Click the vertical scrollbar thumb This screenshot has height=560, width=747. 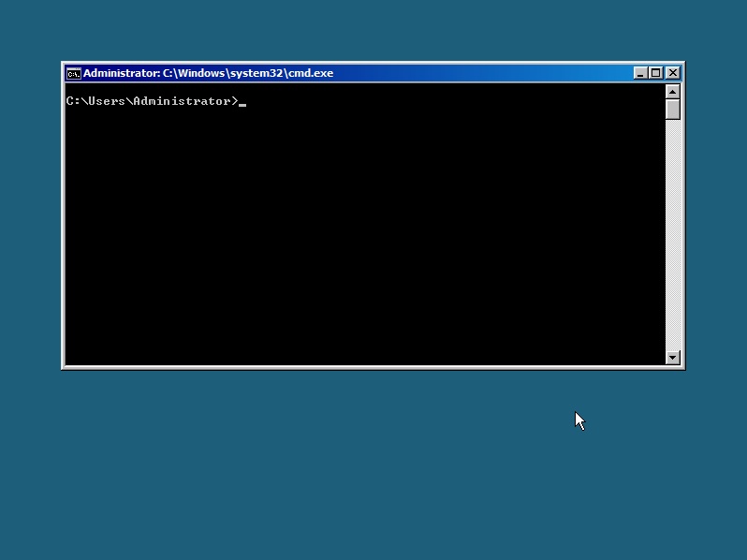673,110
